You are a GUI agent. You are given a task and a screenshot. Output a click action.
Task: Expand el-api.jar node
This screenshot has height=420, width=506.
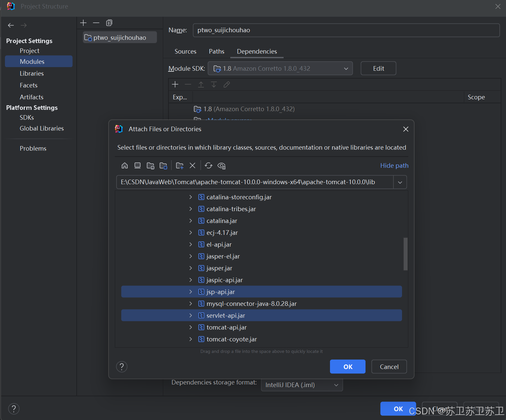pos(190,244)
